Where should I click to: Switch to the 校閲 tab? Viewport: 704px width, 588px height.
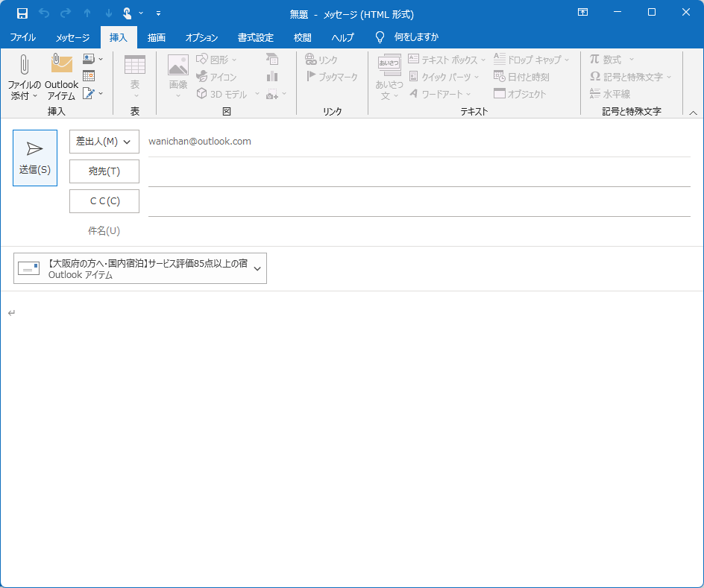point(302,38)
